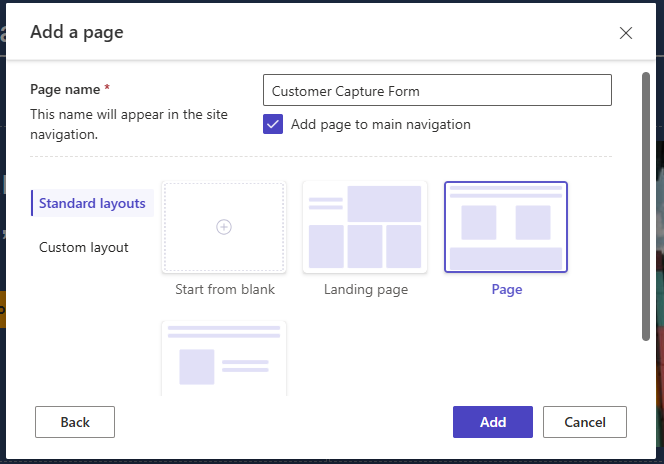Click the 'Page name' field label

[x=66, y=89]
